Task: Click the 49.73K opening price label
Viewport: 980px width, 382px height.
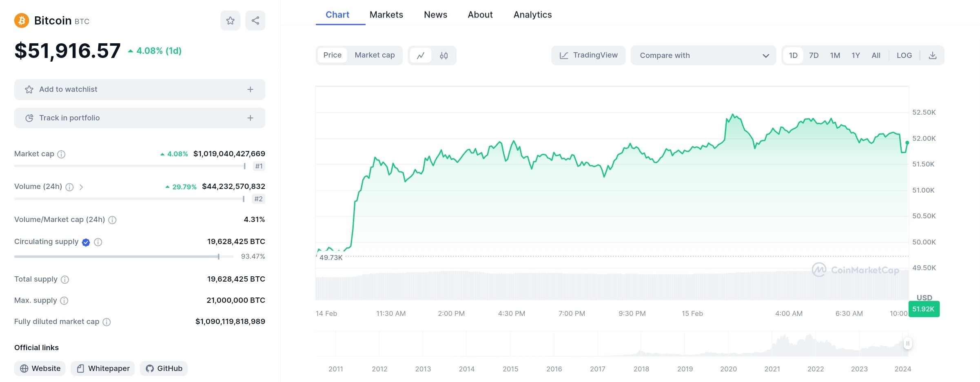Action: [x=331, y=258]
